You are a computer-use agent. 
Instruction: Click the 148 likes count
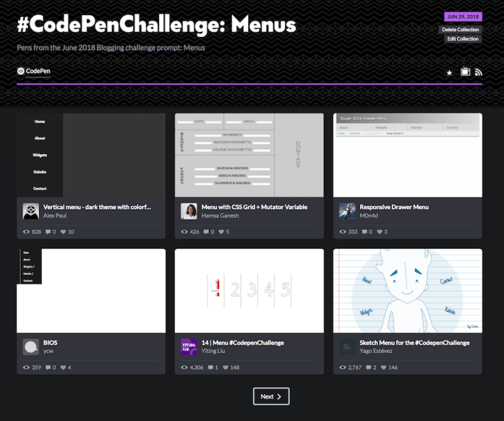click(x=235, y=367)
